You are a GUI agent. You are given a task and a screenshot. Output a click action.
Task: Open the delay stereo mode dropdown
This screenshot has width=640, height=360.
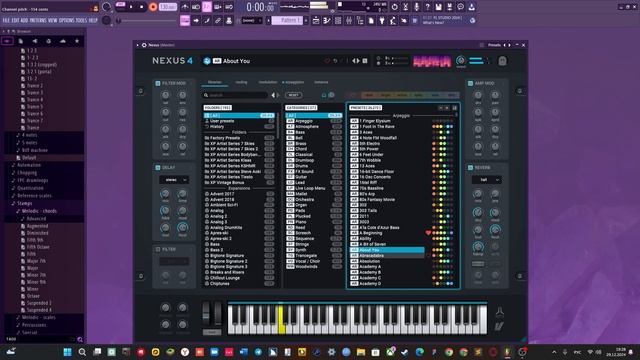174,180
